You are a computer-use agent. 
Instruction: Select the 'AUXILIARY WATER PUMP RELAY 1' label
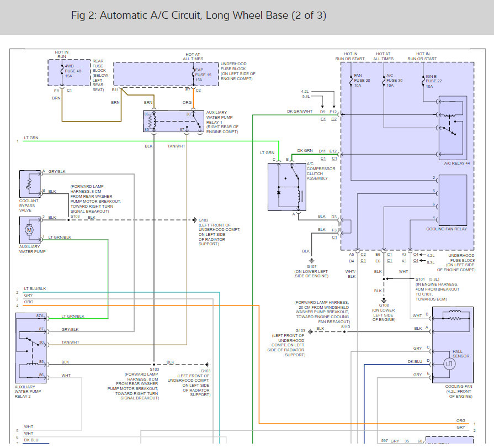[x=222, y=122]
